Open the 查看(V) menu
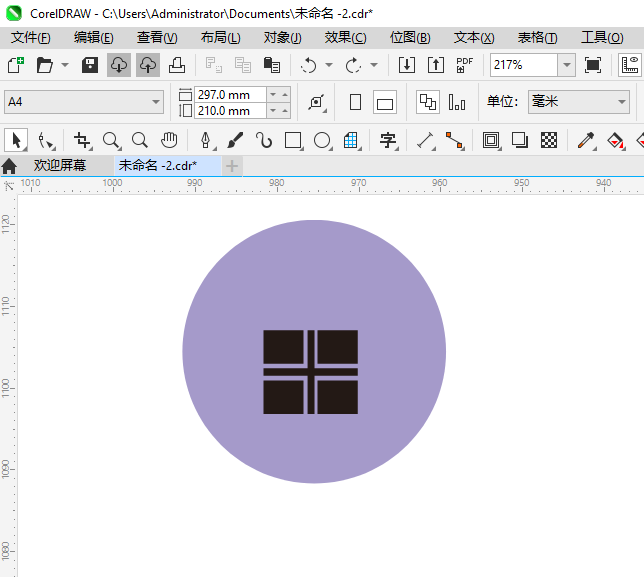 pyautogui.click(x=157, y=38)
